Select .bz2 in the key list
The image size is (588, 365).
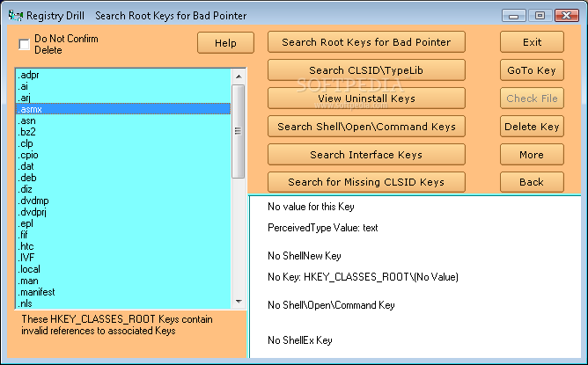coord(123,132)
